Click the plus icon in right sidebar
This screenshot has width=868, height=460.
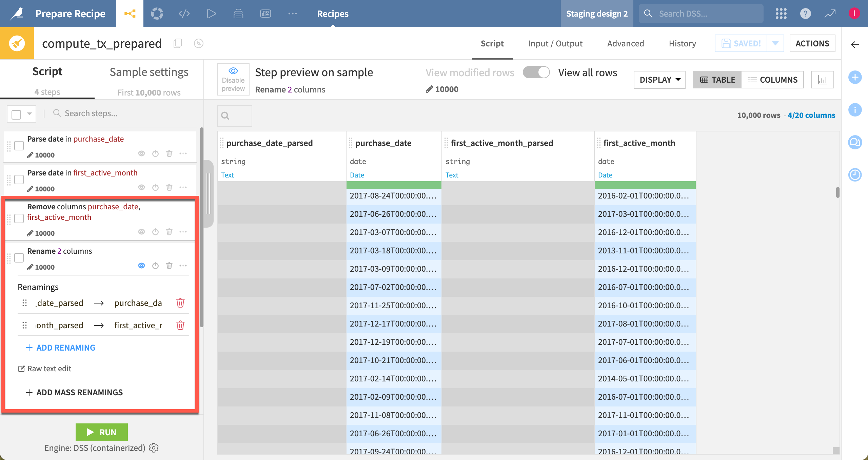pyautogui.click(x=855, y=77)
